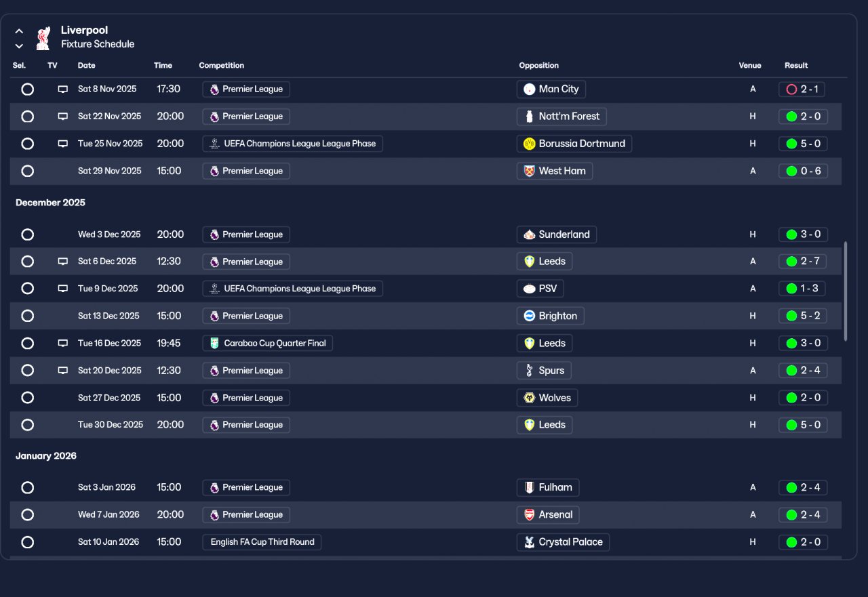Viewport: 868px width, 597px height.
Task: Click the date Wed 7 Jan 2026
Action: click(108, 515)
